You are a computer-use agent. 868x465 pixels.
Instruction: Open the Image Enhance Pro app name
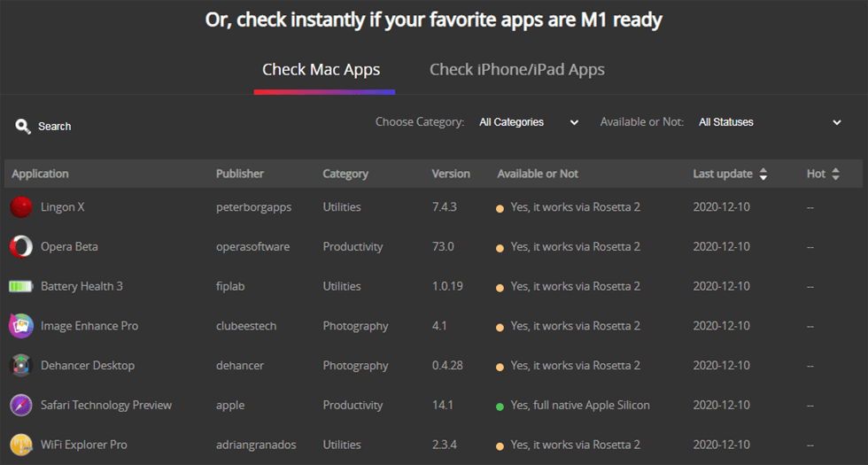[89, 326]
